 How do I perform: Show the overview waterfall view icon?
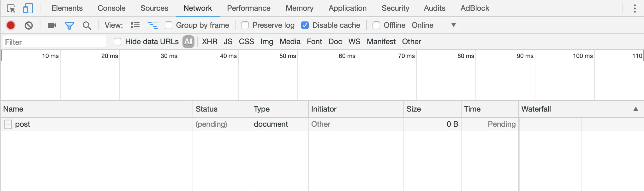pos(153,25)
